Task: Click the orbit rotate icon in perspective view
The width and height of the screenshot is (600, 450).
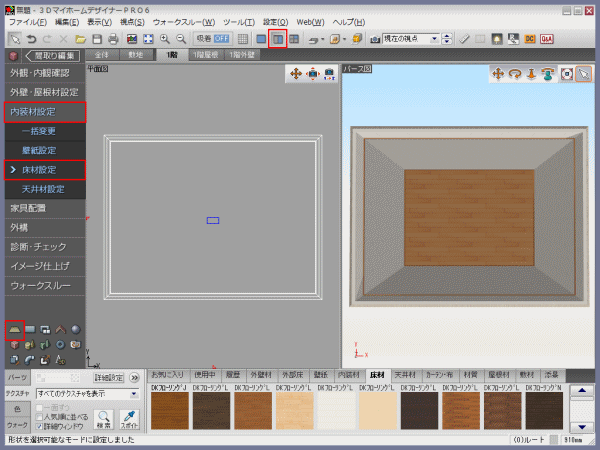Action: 517,74
